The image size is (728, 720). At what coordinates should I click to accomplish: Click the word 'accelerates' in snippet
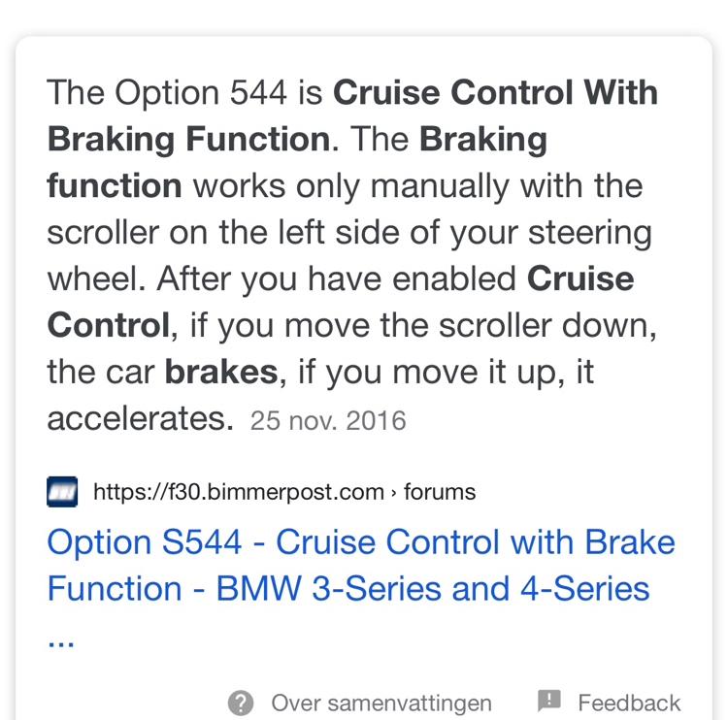point(139,419)
